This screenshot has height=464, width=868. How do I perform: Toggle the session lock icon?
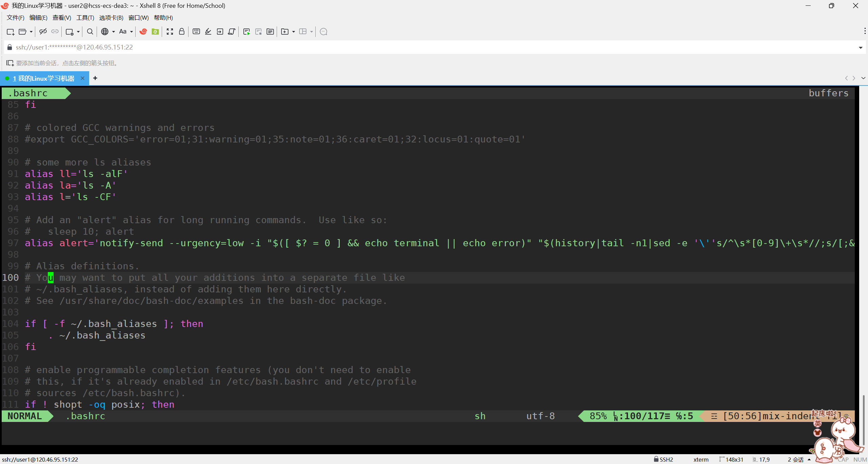tap(182, 32)
